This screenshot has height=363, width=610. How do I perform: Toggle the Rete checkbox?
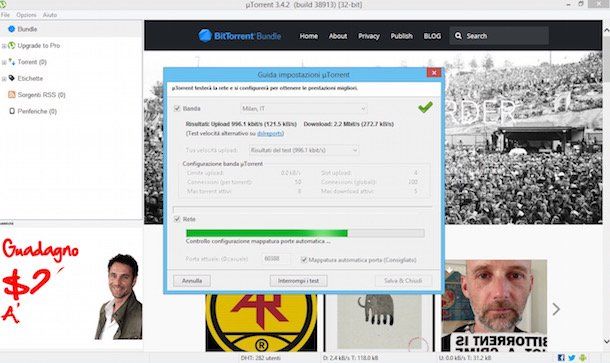(x=177, y=219)
